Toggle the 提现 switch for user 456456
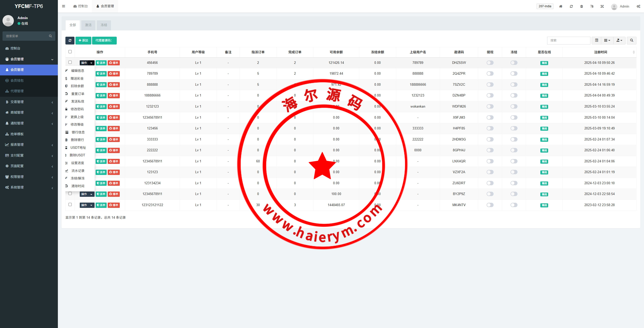The height and width of the screenshot is (328, 644). 490,63
